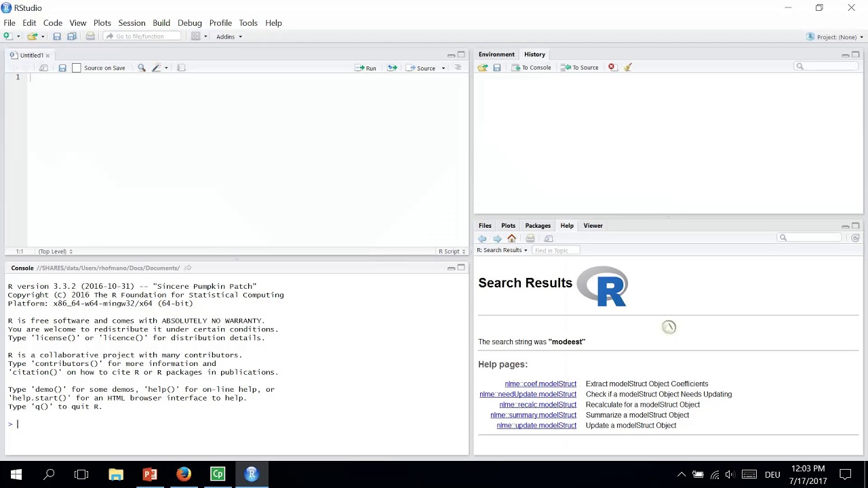
Task: Refresh help topic icon
Action: click(x=855, y=238)
